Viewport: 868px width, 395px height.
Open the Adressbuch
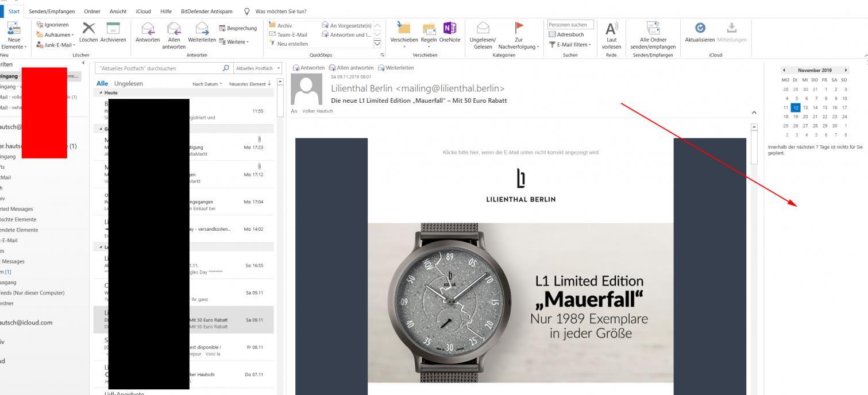[x=566, y=35]
